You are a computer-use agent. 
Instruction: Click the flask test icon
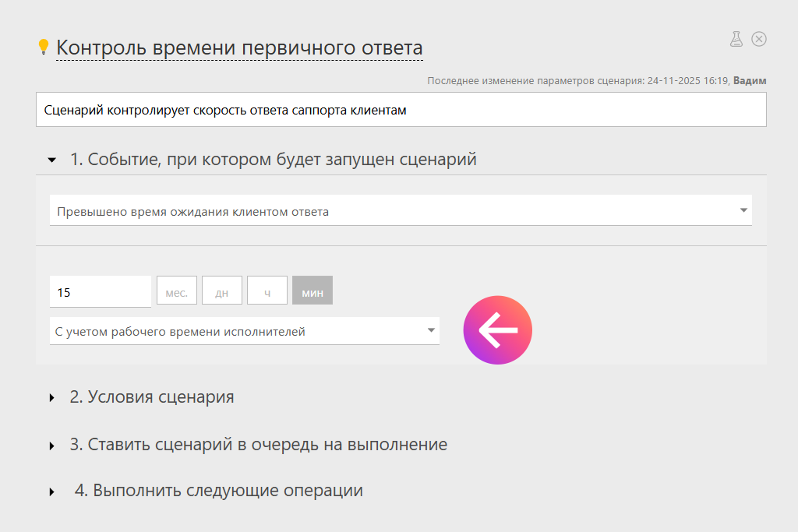click(x=736, y=39)
